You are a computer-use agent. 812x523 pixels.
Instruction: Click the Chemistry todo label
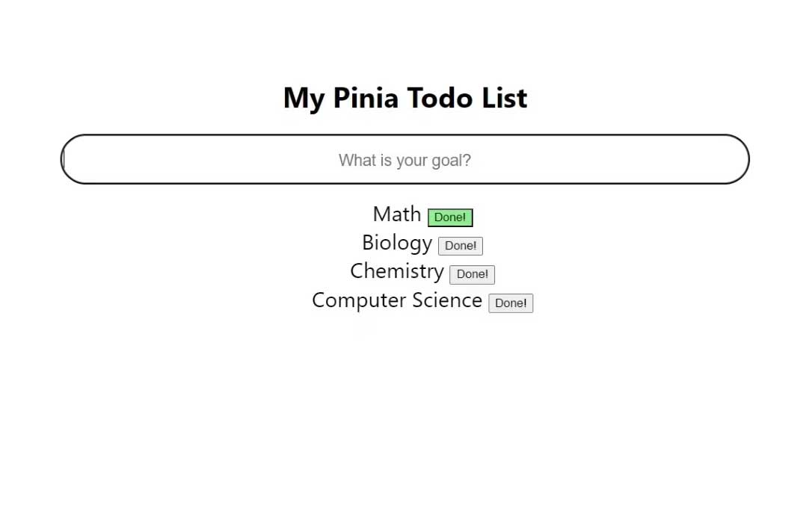(396, 271)
